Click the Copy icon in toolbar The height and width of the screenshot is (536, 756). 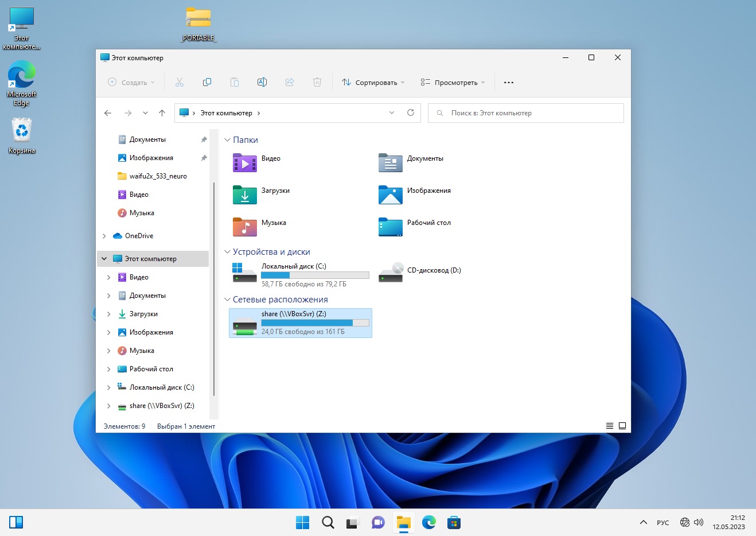coord(207,82)
